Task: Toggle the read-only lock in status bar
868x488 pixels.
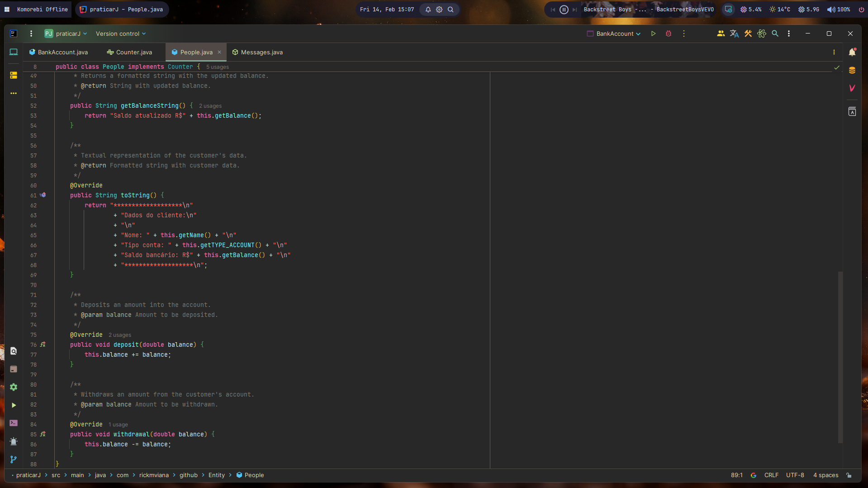Action: click(x=849, y=475)
